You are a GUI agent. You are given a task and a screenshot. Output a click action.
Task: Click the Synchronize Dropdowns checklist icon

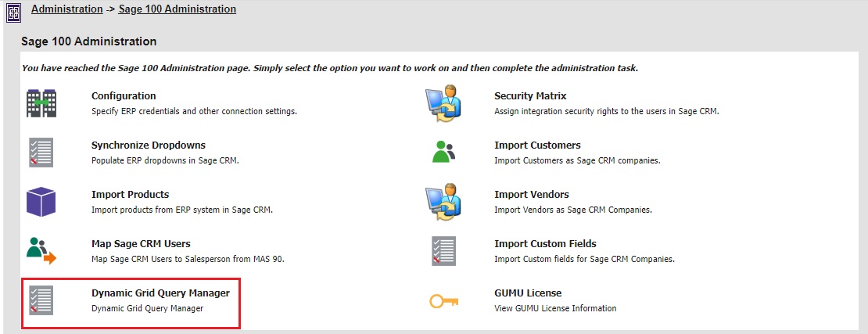pos(41,152)
